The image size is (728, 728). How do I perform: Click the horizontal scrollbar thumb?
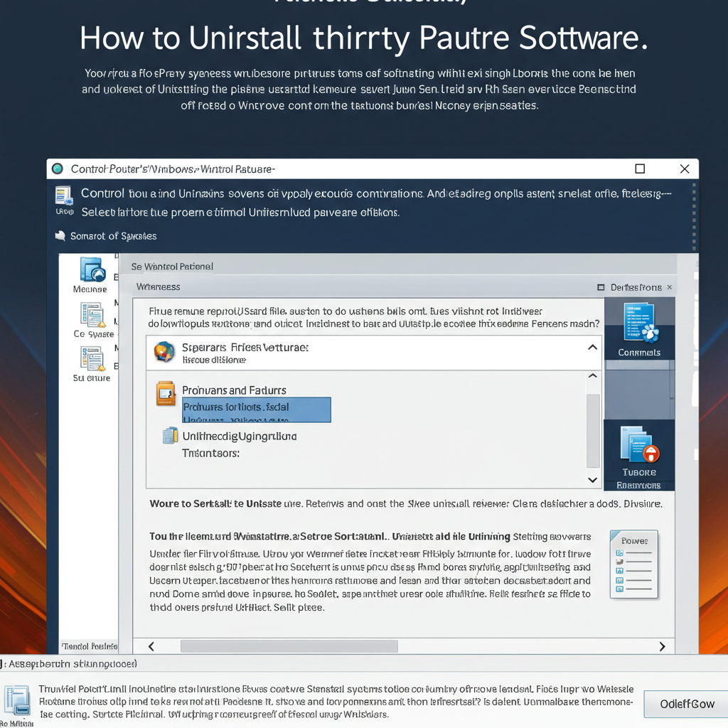coord(289,646)
